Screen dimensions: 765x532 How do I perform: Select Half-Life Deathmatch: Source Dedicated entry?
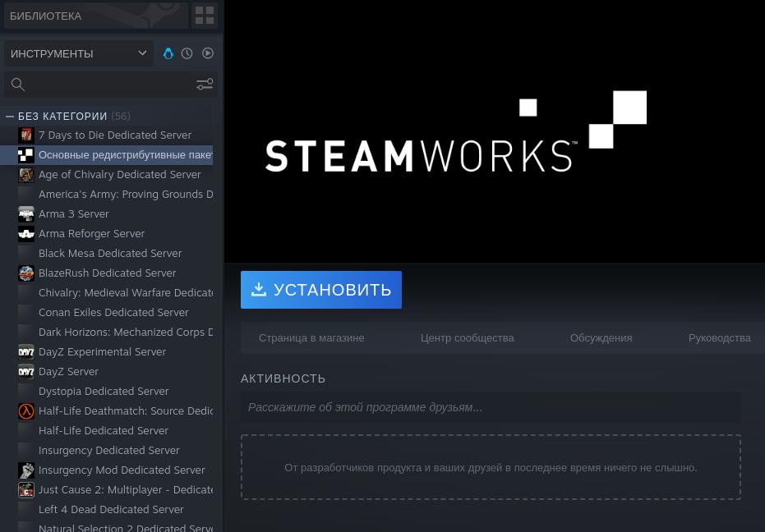126,411
